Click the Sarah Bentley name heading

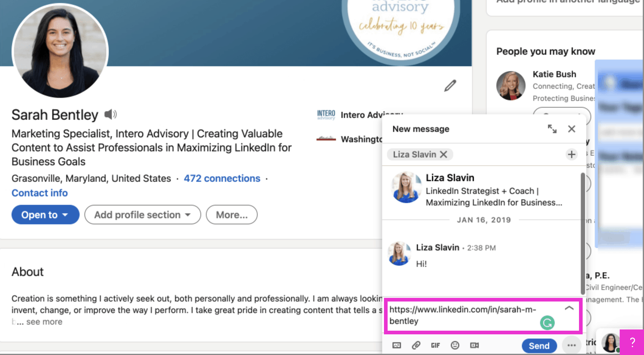[x=55, y=115]
